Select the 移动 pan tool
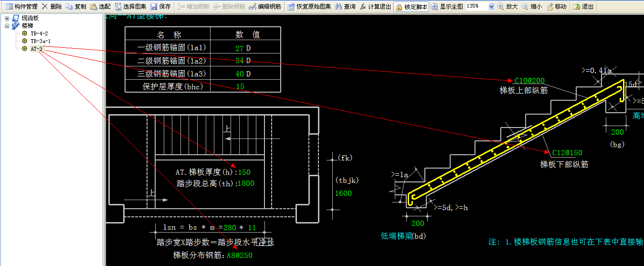Viewport: 644px width, 266px height. 556,7
